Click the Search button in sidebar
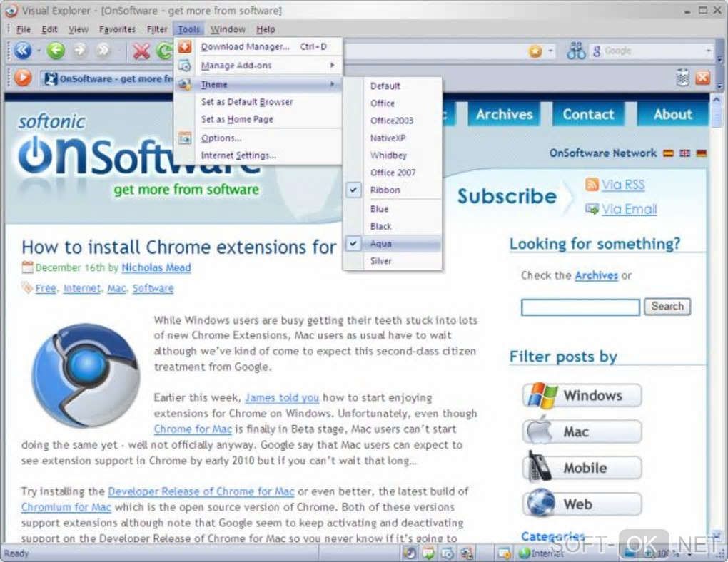The image size is (728, 562). tap(667, 306)
